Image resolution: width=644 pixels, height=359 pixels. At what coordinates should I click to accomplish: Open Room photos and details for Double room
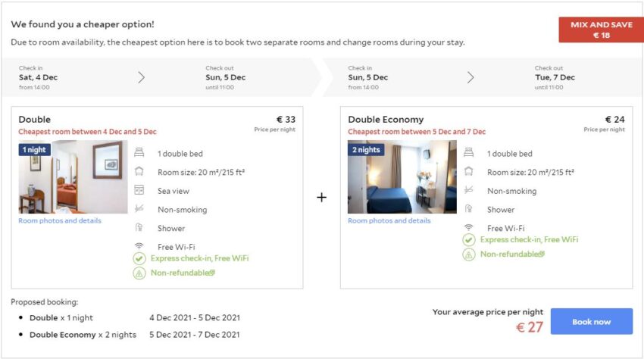click(60, 221)
